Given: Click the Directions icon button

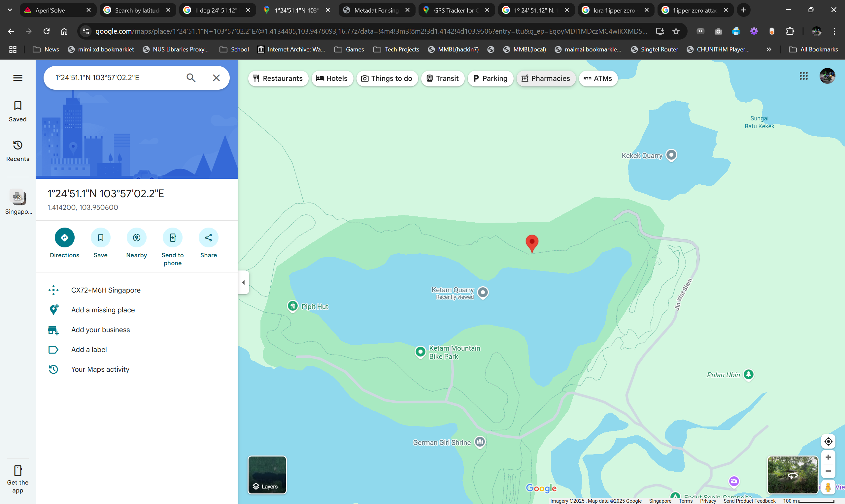Looking at the screenshot, I should [64, 237].
